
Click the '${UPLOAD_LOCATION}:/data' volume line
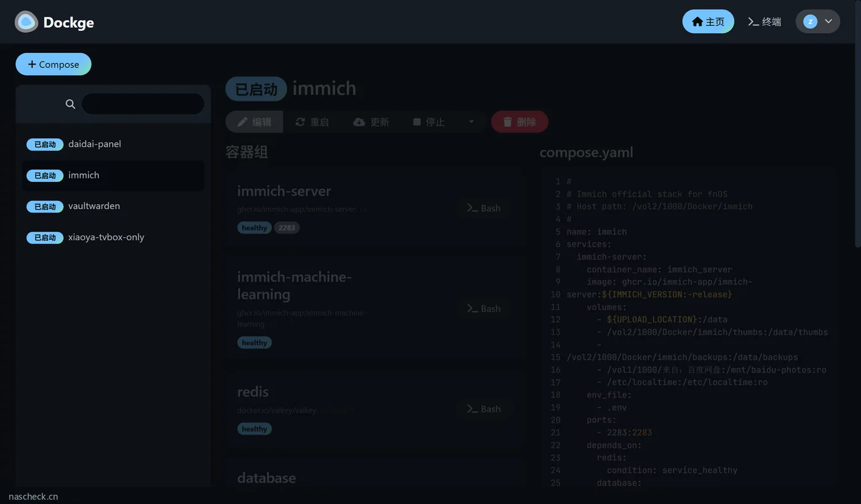662,320
